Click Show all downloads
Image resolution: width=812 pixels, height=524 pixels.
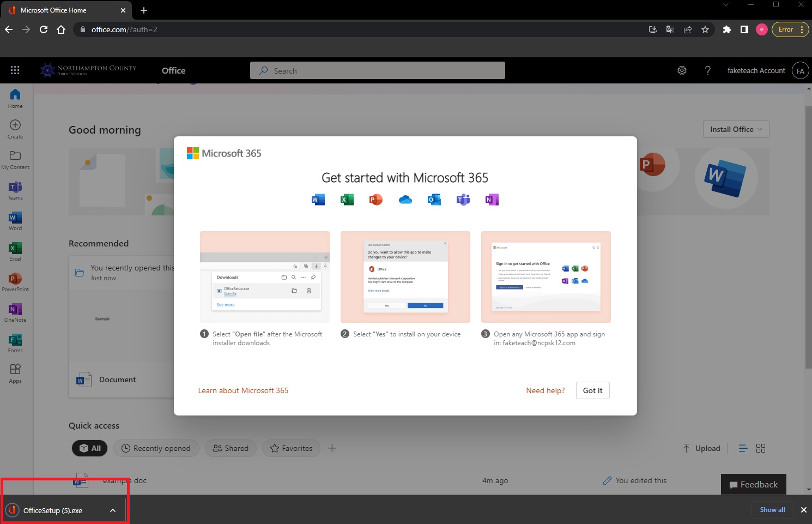point(773,510)
